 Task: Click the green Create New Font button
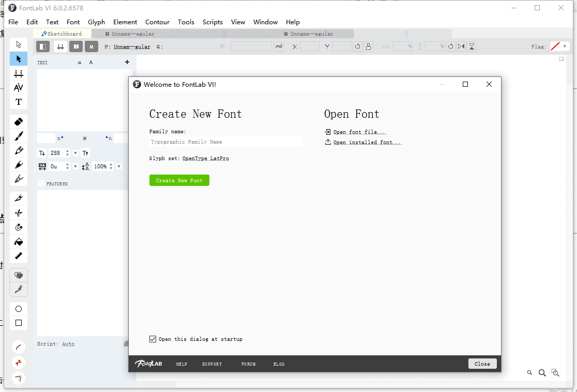click(x=179, y=180)
